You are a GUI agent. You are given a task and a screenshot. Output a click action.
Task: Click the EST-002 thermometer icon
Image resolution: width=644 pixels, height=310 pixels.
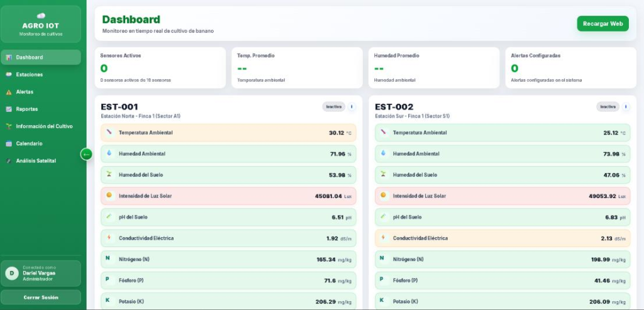pos(383,132)
